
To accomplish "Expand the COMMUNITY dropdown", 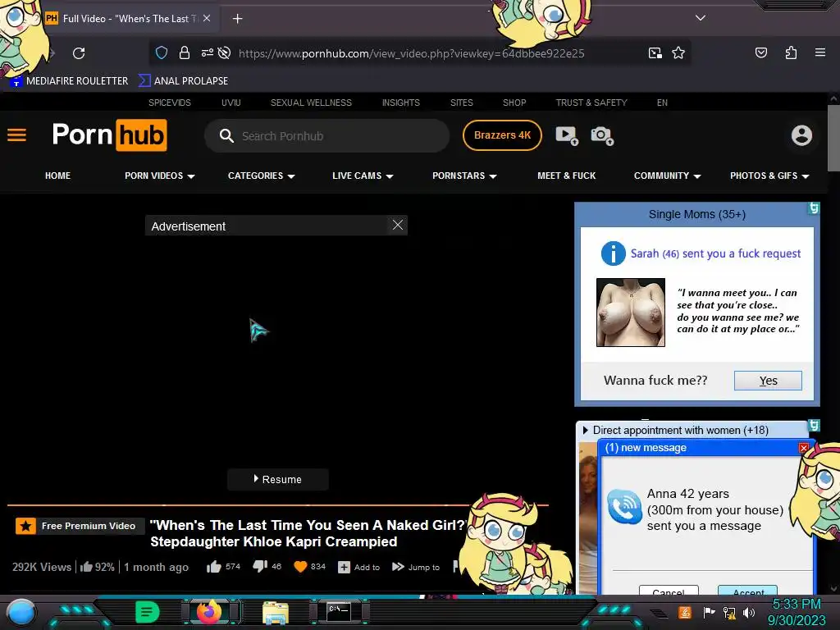I will 668,176.
